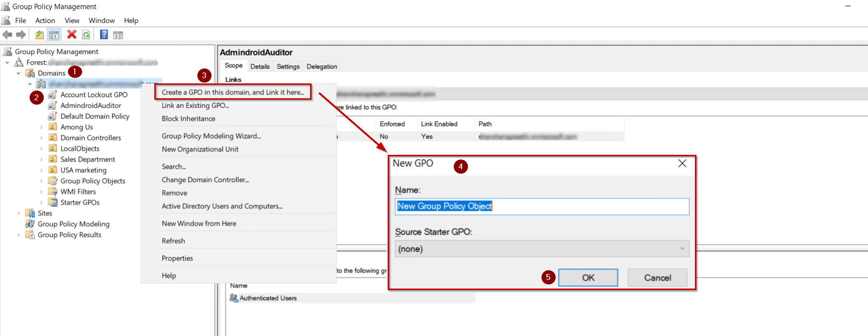Click the Back arrow in toolbar
Viewport: 868px width, 336px height.
click(7, 35)
